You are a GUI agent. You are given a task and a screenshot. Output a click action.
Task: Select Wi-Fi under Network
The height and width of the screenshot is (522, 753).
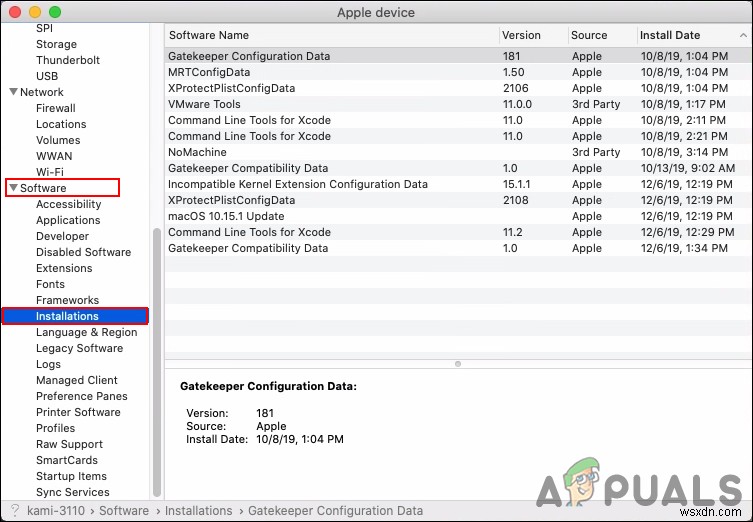pyautogui.click(x=50, y=172)
